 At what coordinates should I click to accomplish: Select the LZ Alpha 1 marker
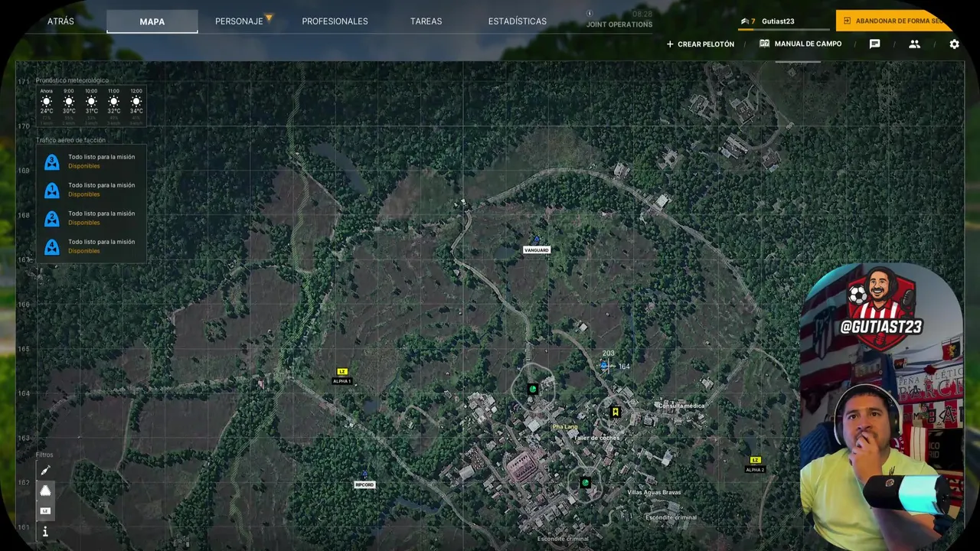(342, 376)
